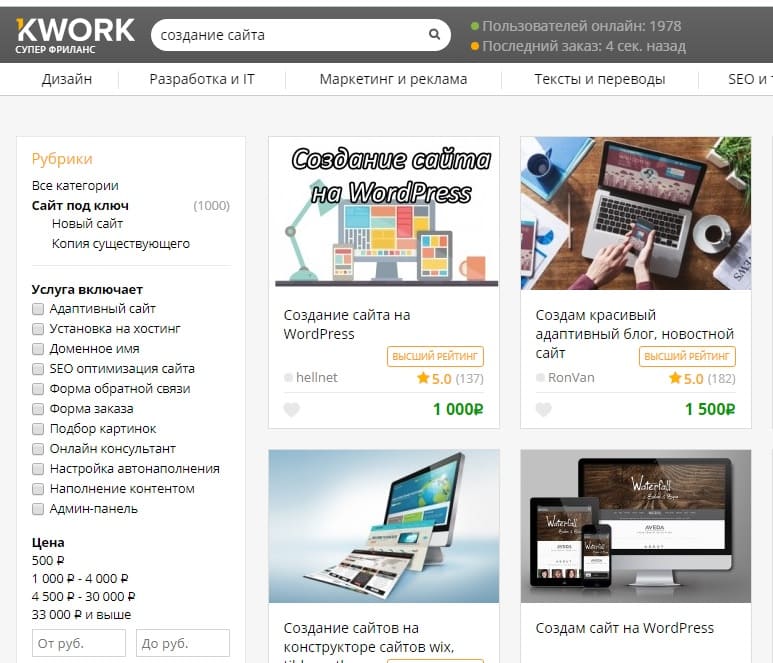Select the 1 000 ₽ - 4 000 ₽ price range
The image size is (773, 663).
tap(80, 578)
